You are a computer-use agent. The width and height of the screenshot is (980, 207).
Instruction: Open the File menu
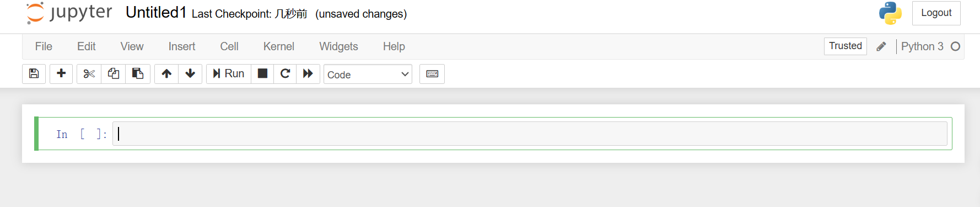tap(44, 46)
